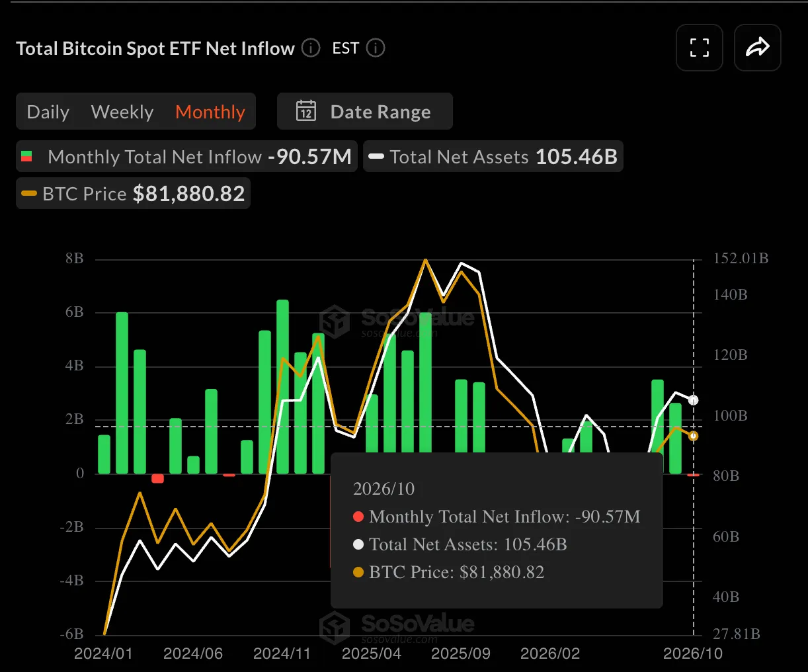
Task: Click the 2025/09 x-axis label
Action: tap(461, 653)
